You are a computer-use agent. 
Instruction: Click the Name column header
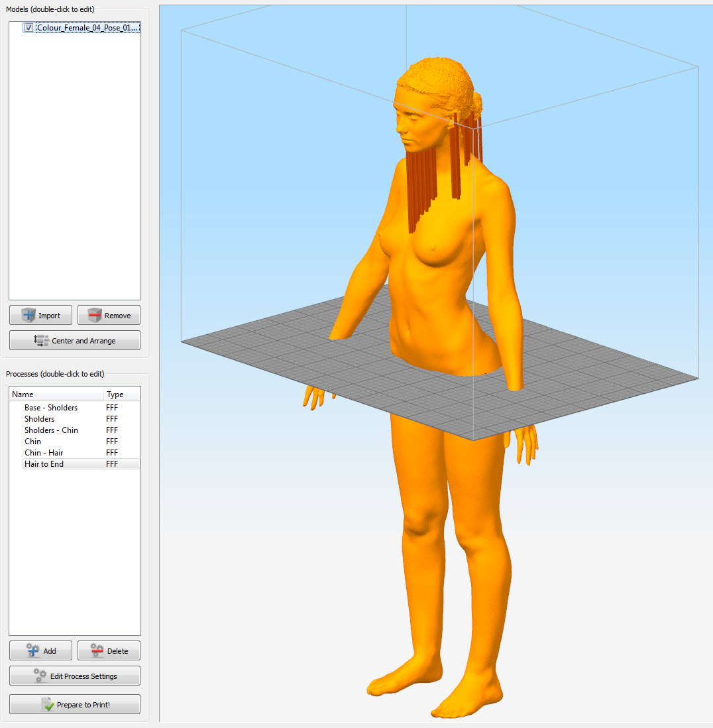(56, 394)
